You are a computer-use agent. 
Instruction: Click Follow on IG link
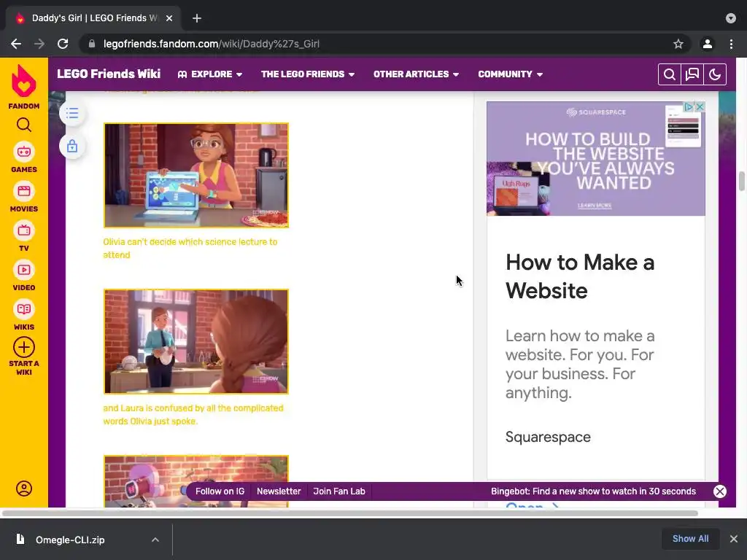click(220, 491)
